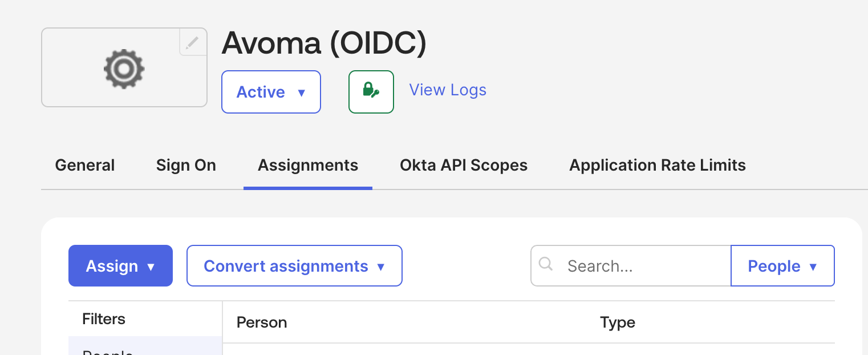Click the search magnifier icon
The image size is (868, 355).
pos(546,265)
